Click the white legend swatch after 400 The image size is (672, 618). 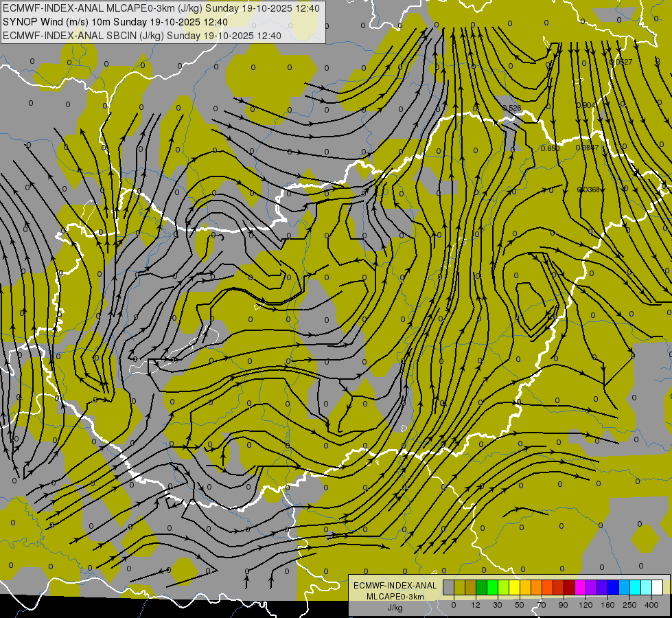(658, 588)
